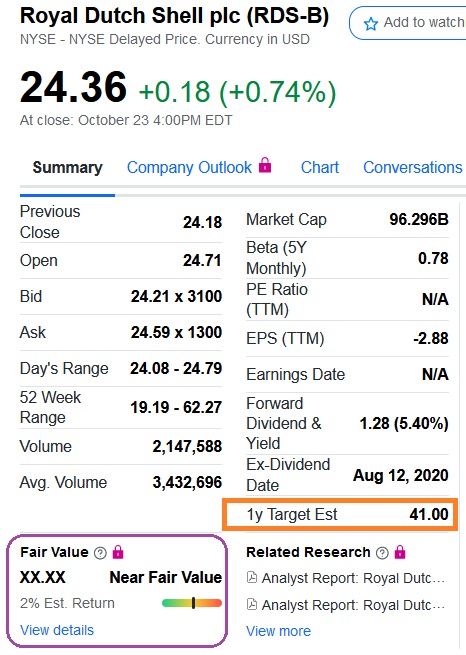
Task: Click the fair value gradient indicator bar
Action: click(192, 603)
